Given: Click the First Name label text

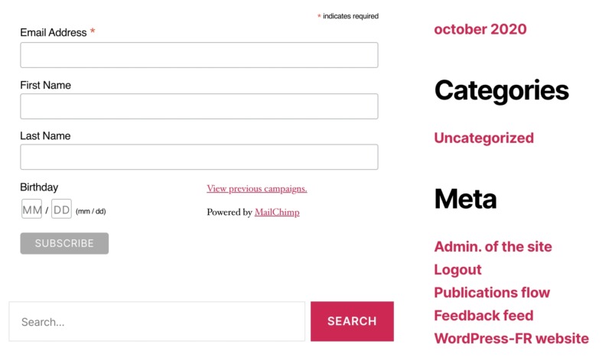Looking at the screenshot, I should (45, 86).
